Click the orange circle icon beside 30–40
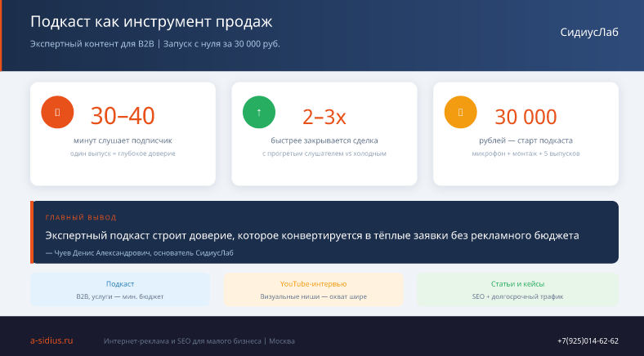Viewport: 644px width, 356px height. tap(57, 112)
